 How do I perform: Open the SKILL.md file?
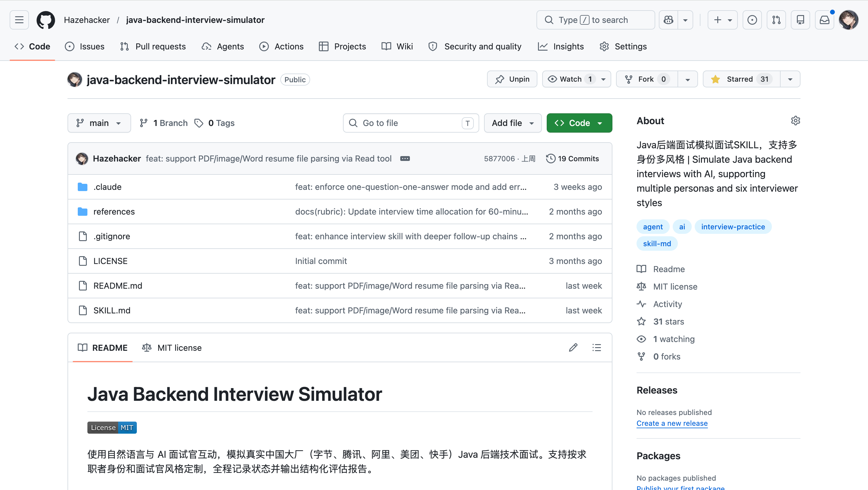point(112,310)
